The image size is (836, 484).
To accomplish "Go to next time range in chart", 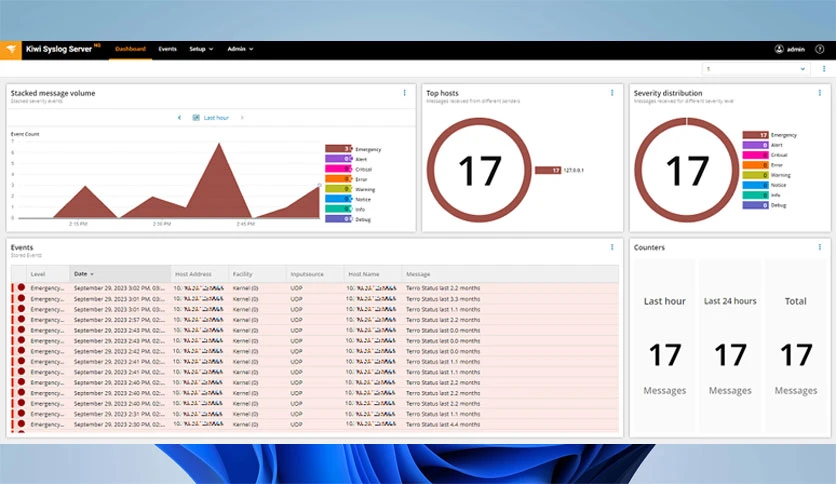I will 242,117.
